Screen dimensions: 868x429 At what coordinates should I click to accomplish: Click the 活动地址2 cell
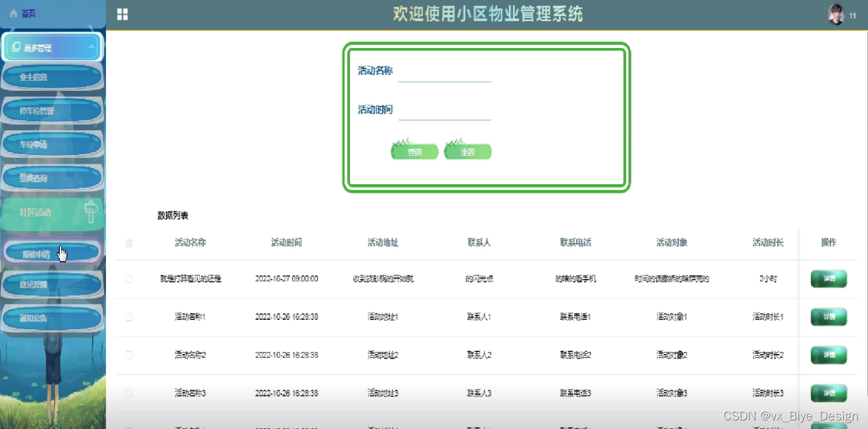[383, 355]
